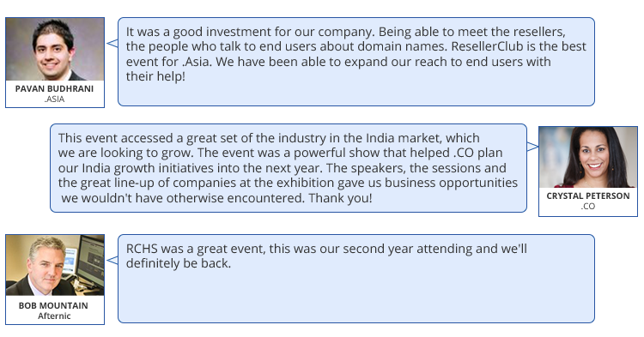Click Bob Mountain's profile photo
644x337 pixels.
(55, 265)
